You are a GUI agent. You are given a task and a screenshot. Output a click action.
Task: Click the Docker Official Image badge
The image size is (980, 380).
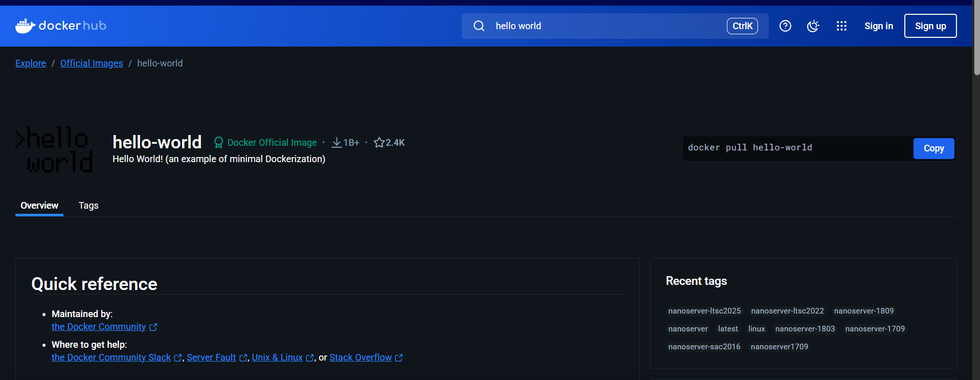(x=265, y=143)
